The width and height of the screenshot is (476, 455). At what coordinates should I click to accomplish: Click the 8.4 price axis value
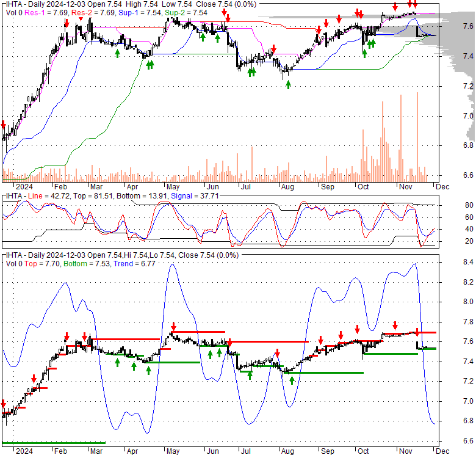click(x=468, y=262)
